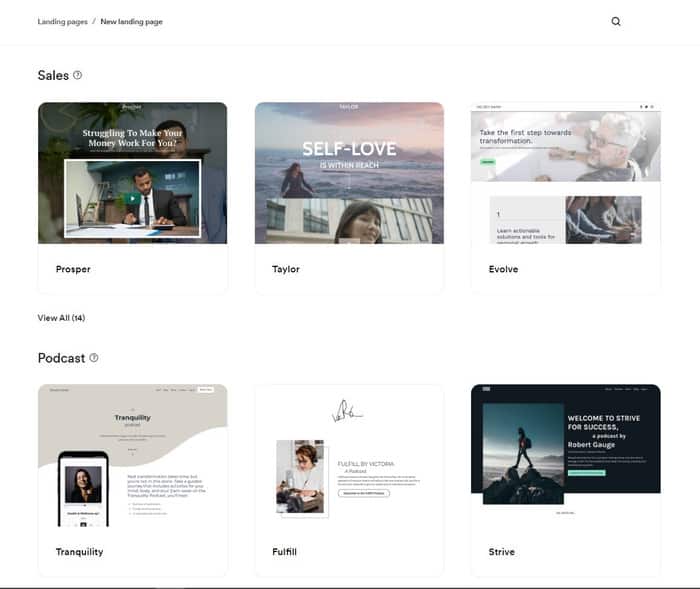The width and height of the screenshot is (700, 589).
Task: Click the Sales section heading
Action: (53, 75)
